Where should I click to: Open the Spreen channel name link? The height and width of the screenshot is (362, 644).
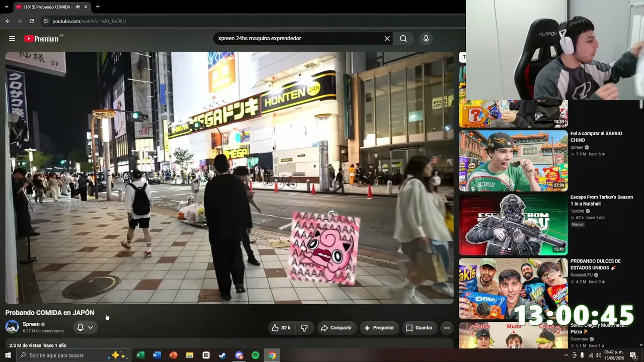(31, 324)
